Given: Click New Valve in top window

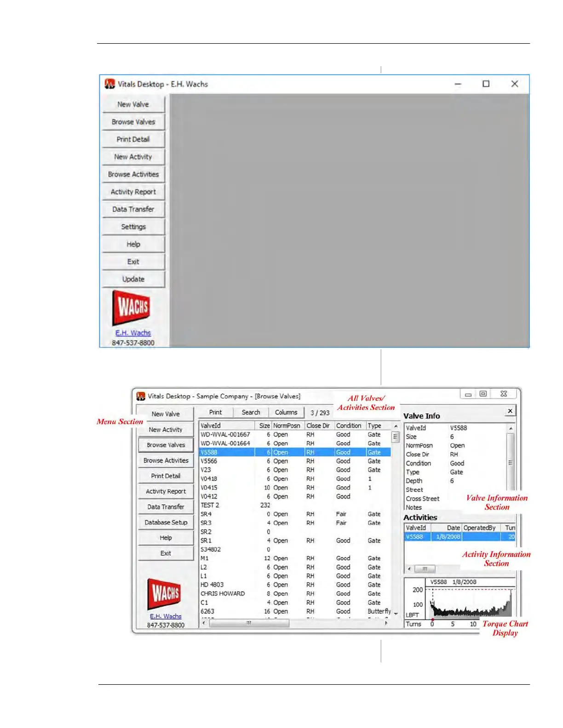Looking at the screenshot, I should (133, 104).
